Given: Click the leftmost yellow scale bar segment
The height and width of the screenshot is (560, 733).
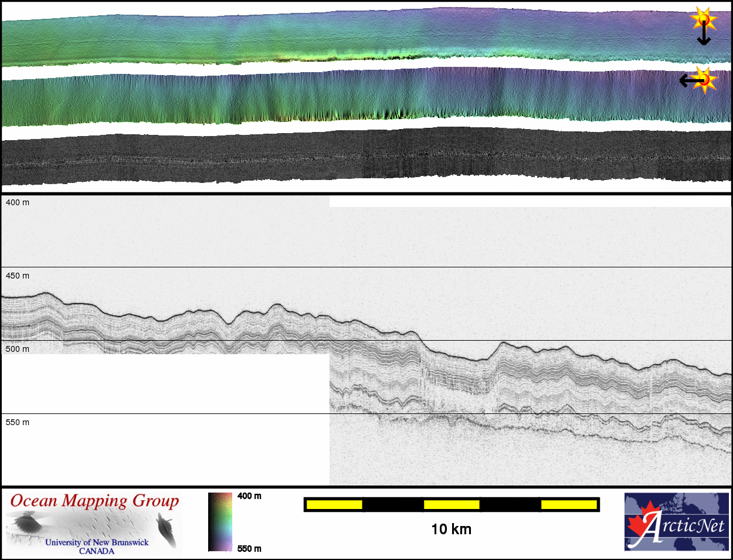Looking at the screenshot, I should pyautogui.click(x=334, y=504).
